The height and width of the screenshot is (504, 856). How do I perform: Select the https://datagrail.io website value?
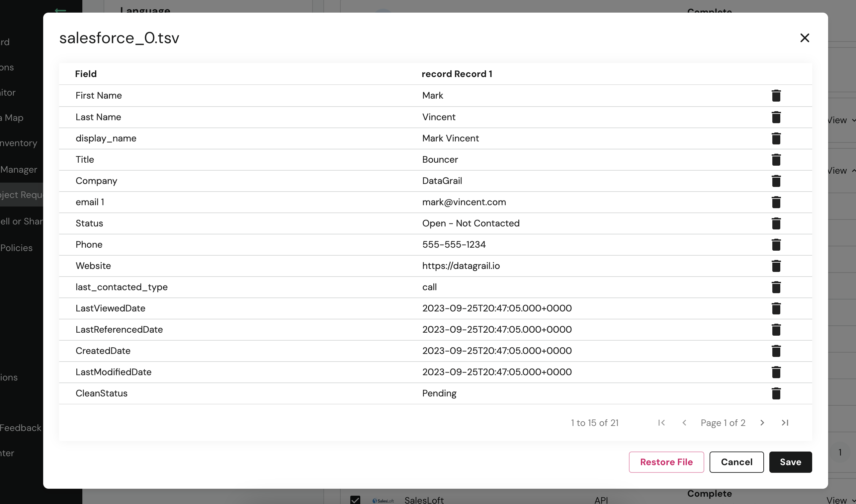461,266
